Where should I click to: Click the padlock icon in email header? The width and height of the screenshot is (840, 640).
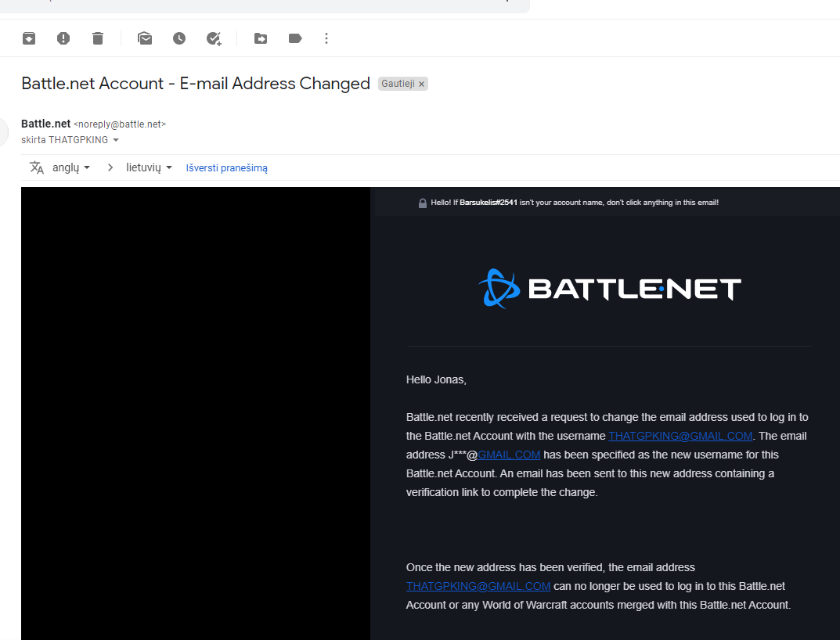coord(423,203)
